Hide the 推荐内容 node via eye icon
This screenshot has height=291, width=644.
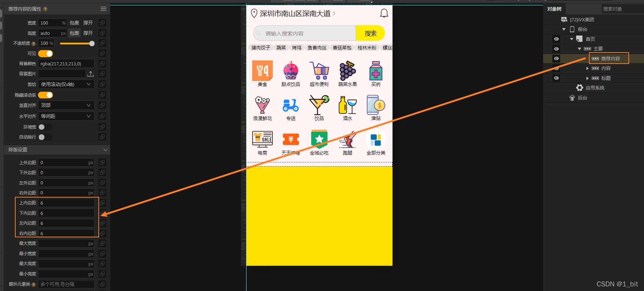pos(556,59)
